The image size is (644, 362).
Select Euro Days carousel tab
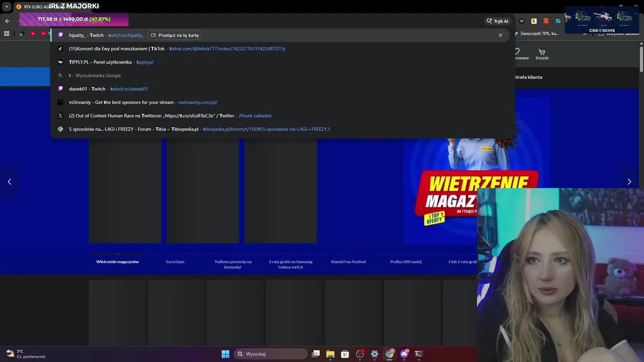tap(175, 262)
